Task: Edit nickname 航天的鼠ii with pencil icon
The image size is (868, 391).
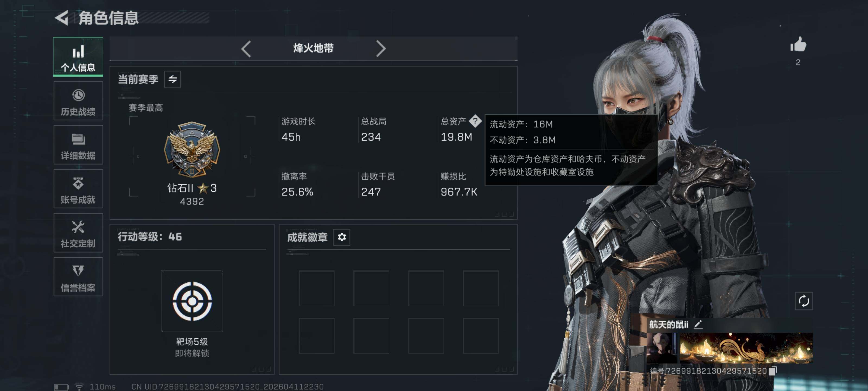Action: 698,324
